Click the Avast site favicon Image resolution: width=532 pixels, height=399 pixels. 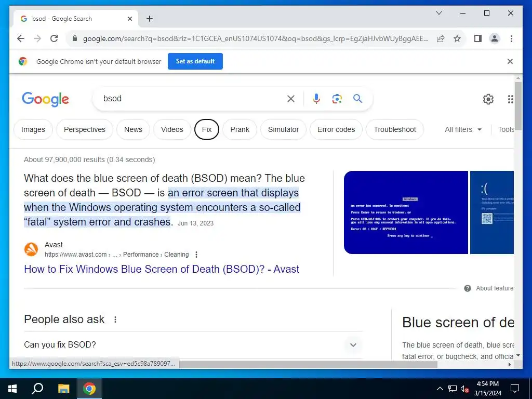[31, 249]
